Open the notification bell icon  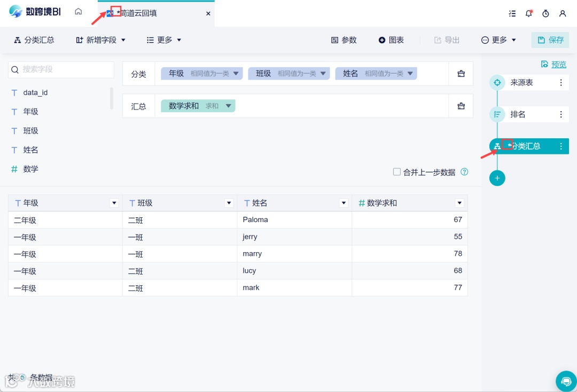coord(529,13)
